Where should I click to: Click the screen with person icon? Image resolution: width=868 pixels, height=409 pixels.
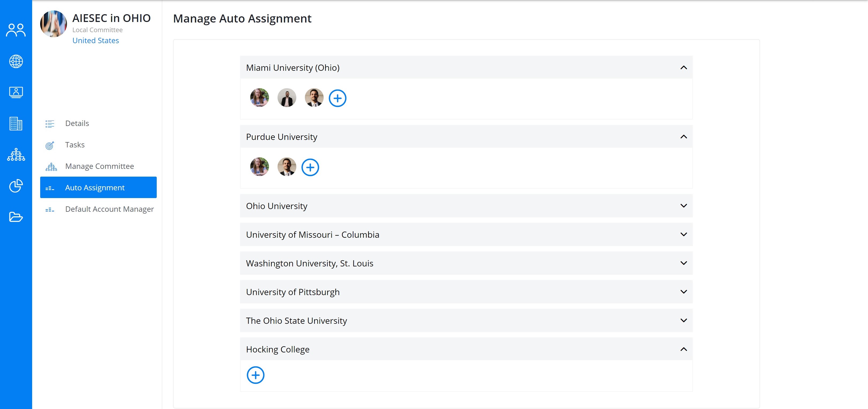16,92
